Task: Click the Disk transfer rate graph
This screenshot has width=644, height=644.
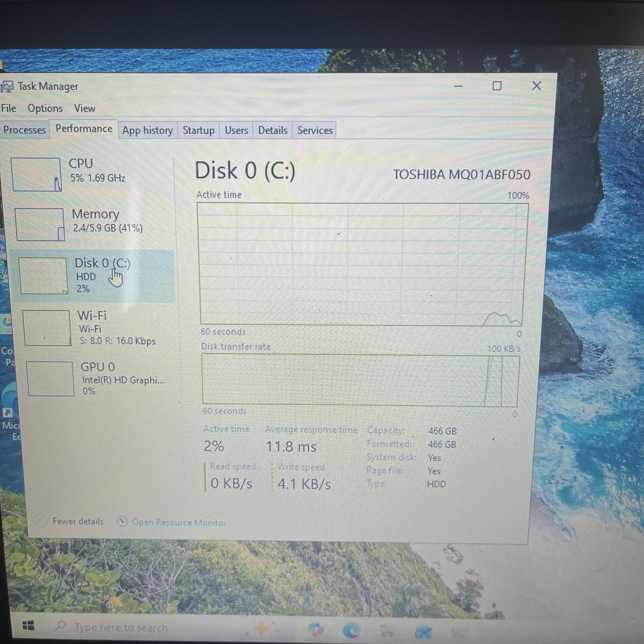Action: (x=360, y=380)
